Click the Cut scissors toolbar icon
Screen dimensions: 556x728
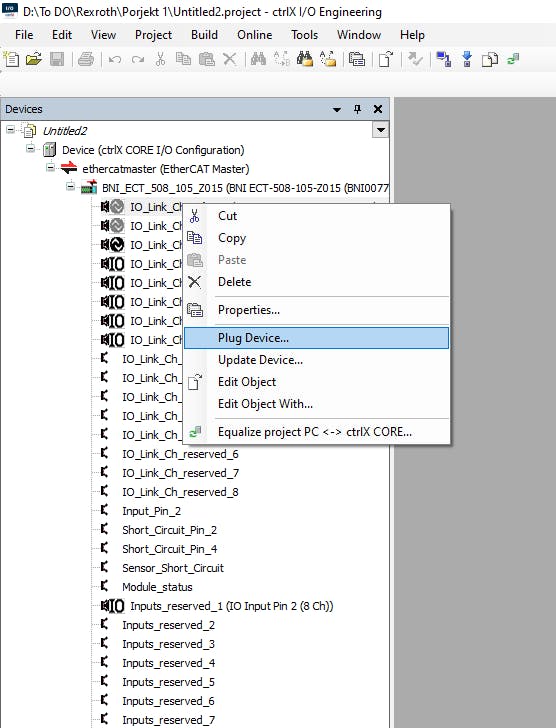coord(161,59)
